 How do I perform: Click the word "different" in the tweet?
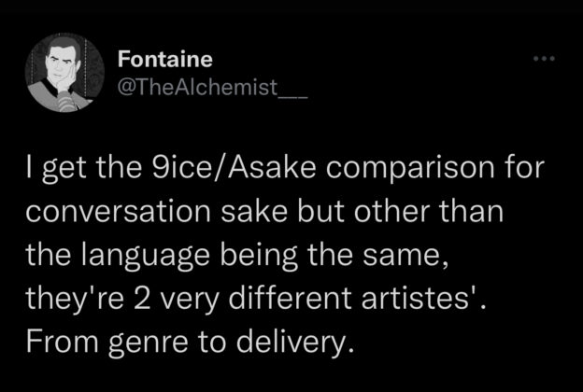click(x=290, y=299)
